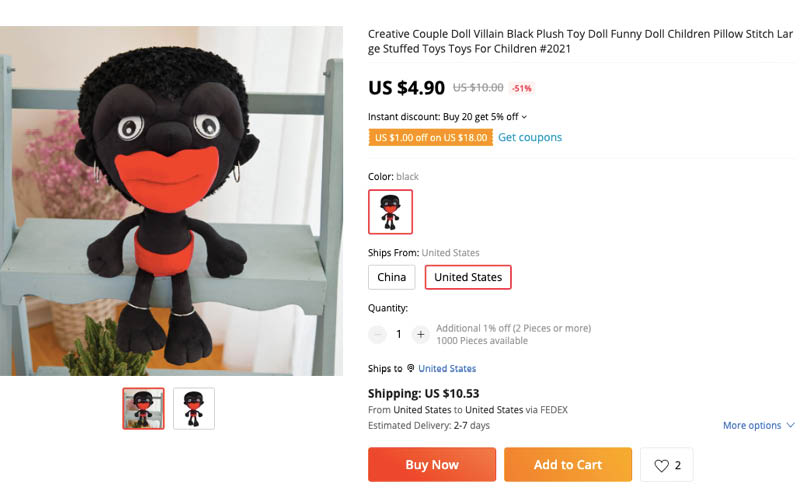This screenshot has width=800, height=500.
Task: Click the heart wishlist icon
Action: point(661,465)
